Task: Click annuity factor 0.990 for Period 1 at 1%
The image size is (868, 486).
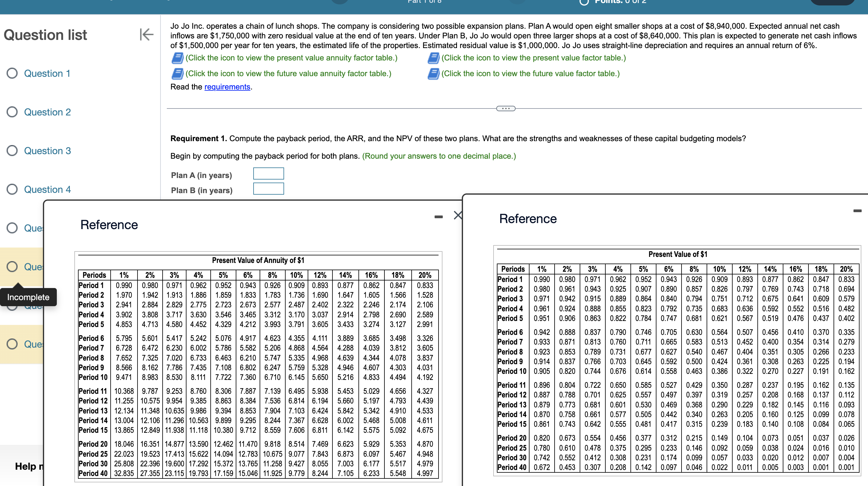Action: 124,285
